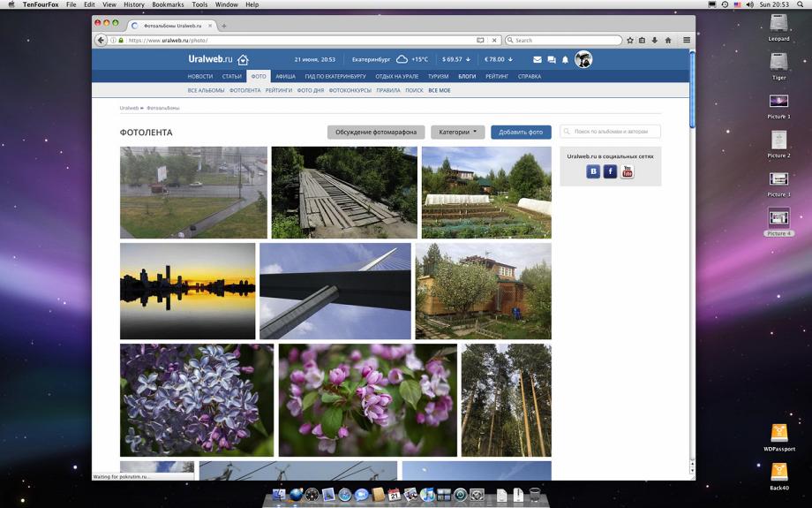Switch to the АФИША section

point(285,76)
